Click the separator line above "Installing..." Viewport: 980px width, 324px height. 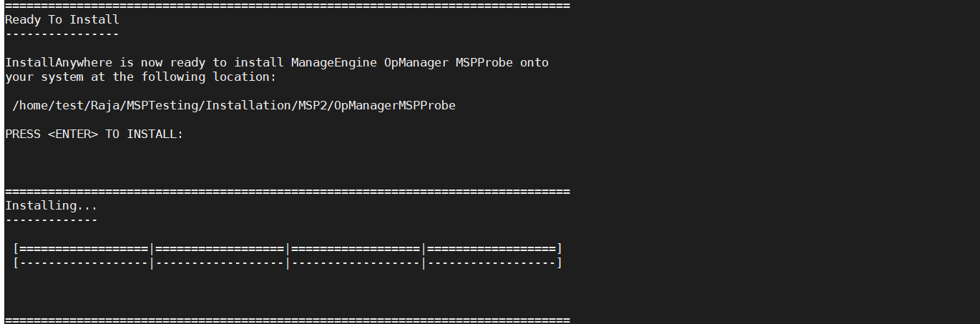(288, 191)
